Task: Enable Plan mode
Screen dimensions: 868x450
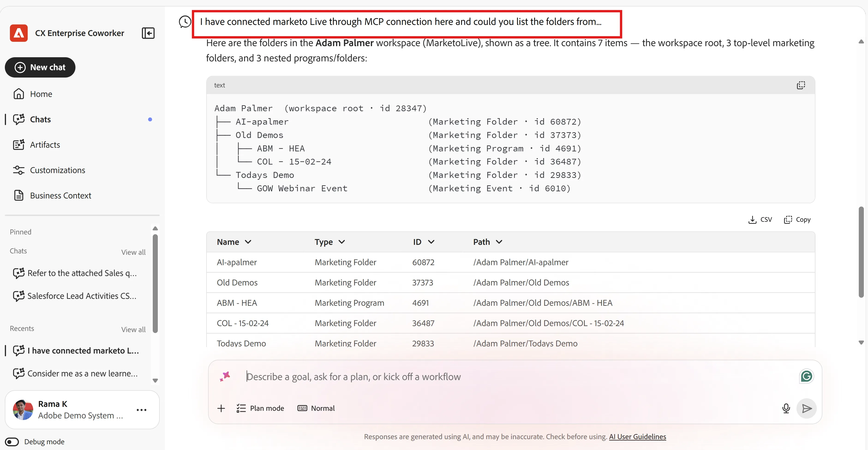Action: click(260, 408)
